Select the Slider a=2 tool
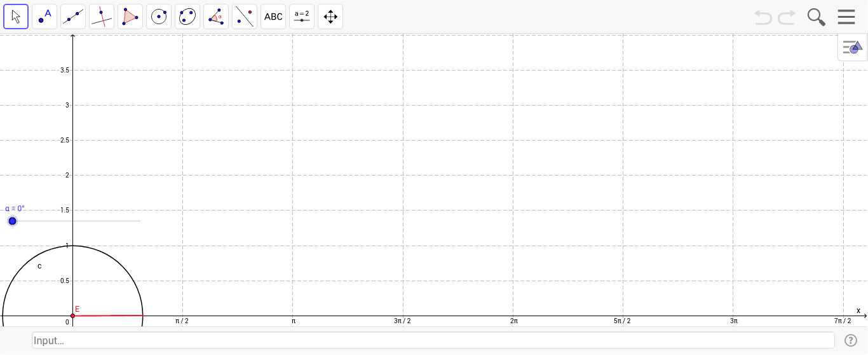Image resolution: width=868 pixels, height=355 pixels. [302, 17]
